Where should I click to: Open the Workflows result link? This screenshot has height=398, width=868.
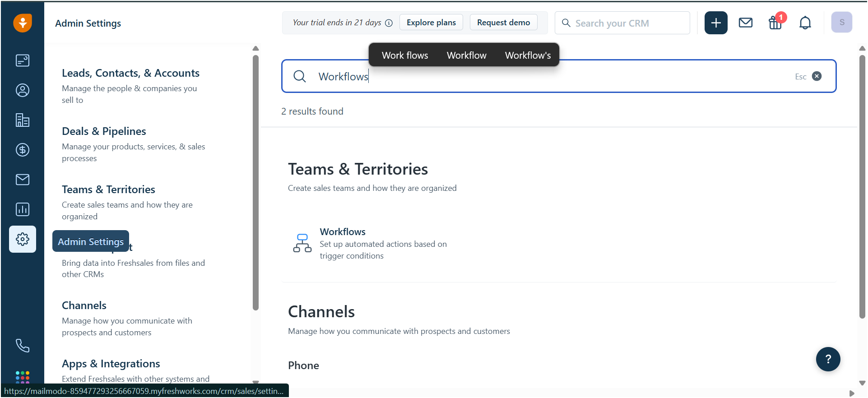(x=343, y=231)
